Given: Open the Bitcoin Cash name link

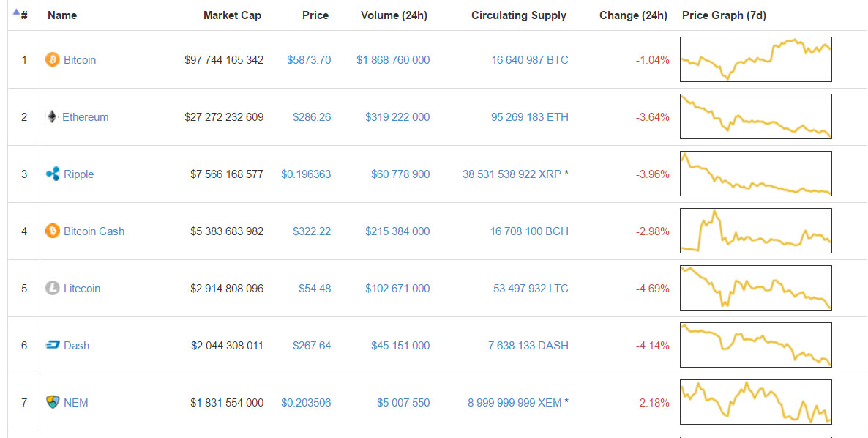Looking at the screenshot, I should [94, 231].
